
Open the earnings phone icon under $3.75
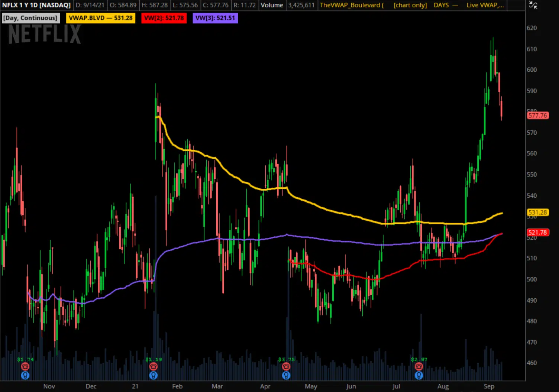[x=286, y=367]
